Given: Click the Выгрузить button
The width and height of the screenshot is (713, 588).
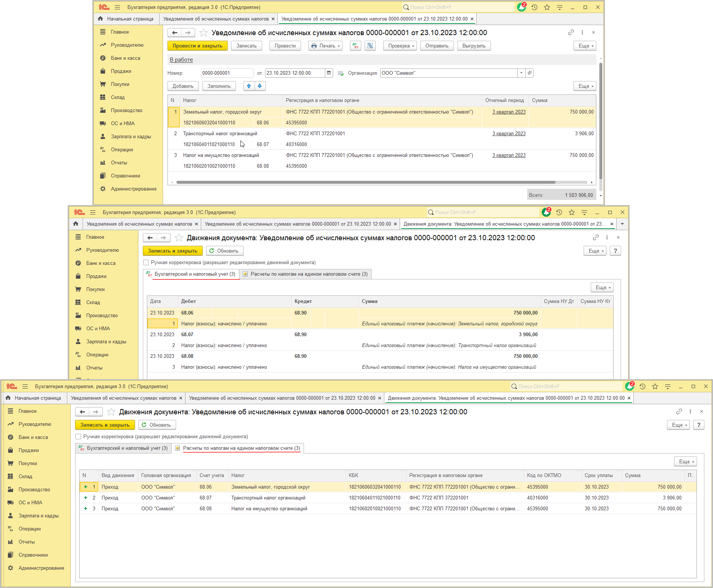Looking at the screenshot, I should point(474,46).
